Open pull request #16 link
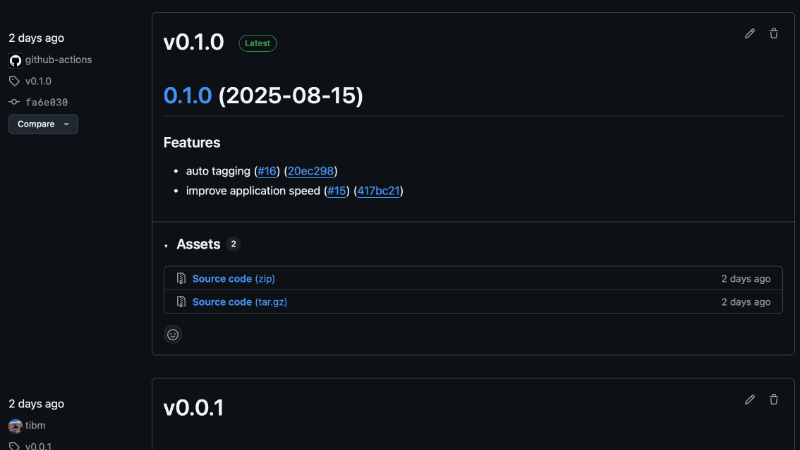 266,171
